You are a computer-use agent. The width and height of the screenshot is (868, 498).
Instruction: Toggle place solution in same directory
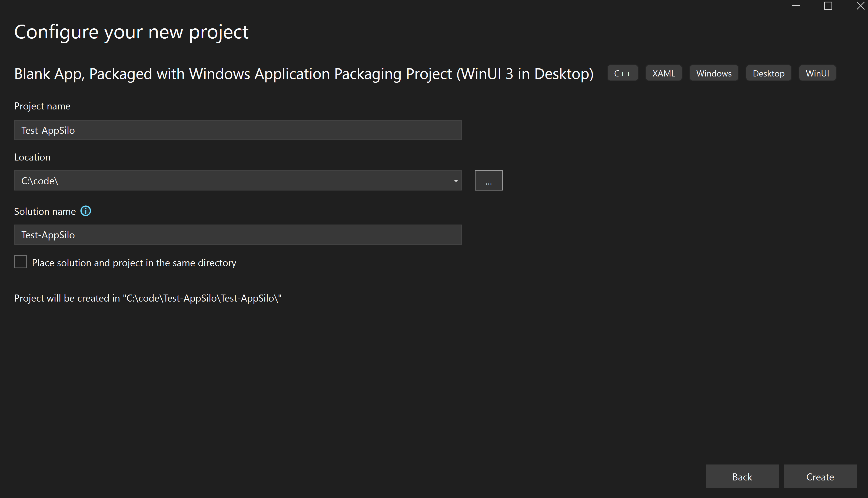(x=20, y=262)
